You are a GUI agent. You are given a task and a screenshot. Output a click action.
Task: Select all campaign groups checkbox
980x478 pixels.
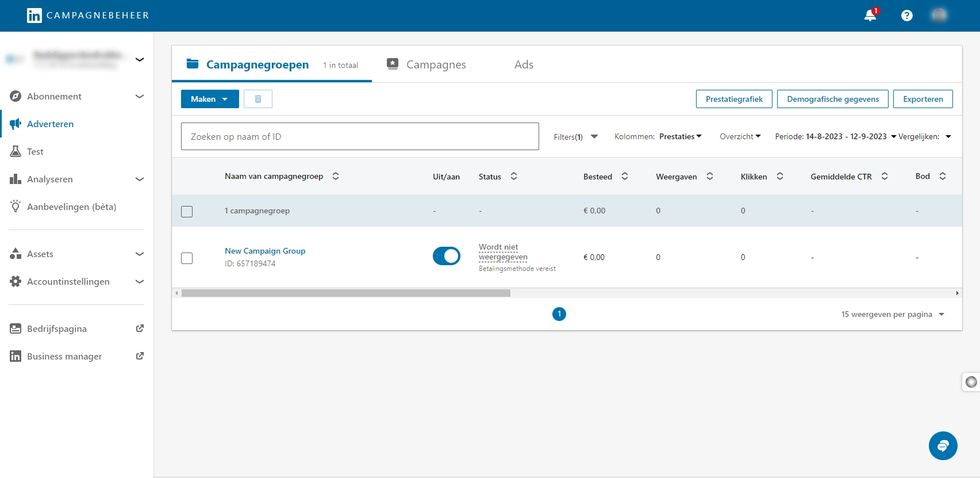pyautogui.click(x=187, y=212)
